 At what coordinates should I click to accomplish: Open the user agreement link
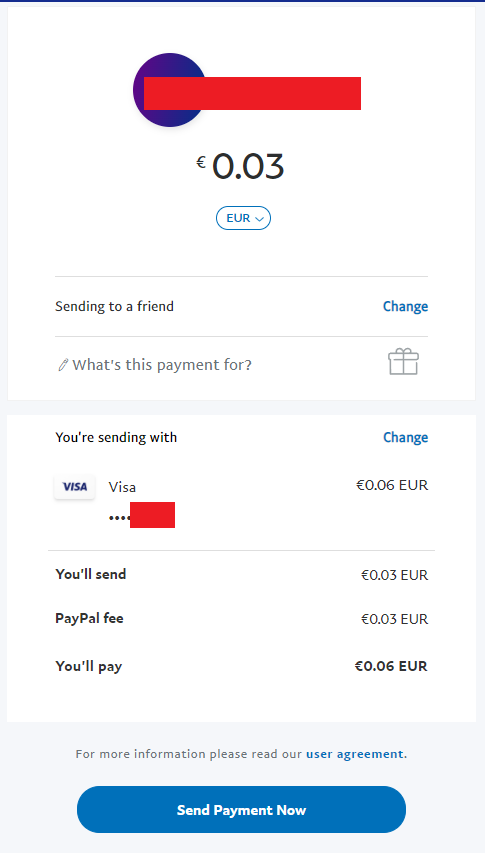pyautogui.click(x=355, y=754)
